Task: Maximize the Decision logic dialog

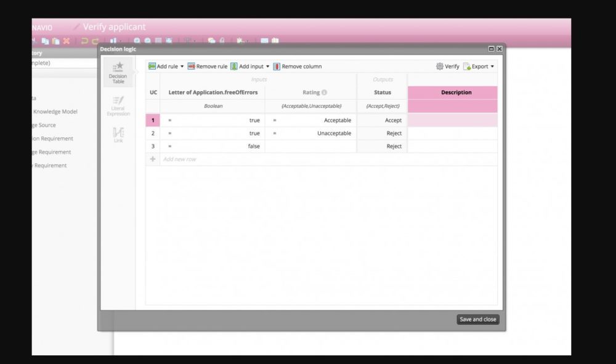Action: pyautogui.click(x=491, y=49)
